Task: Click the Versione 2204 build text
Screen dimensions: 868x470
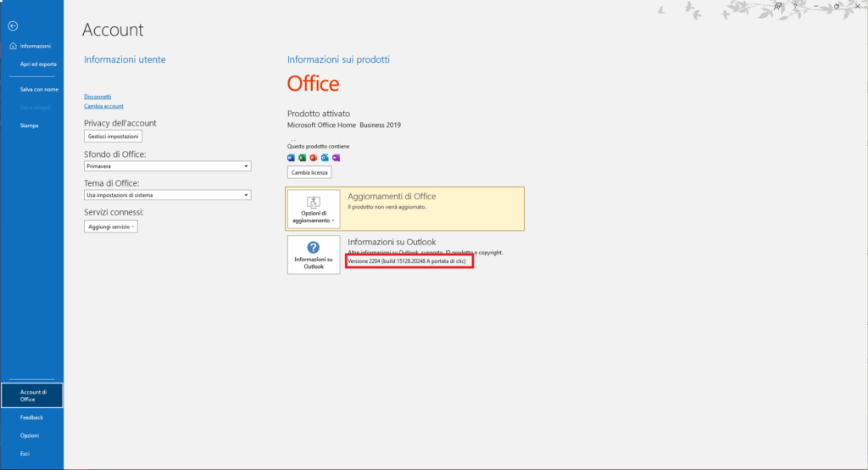Action: coord(407,261)
